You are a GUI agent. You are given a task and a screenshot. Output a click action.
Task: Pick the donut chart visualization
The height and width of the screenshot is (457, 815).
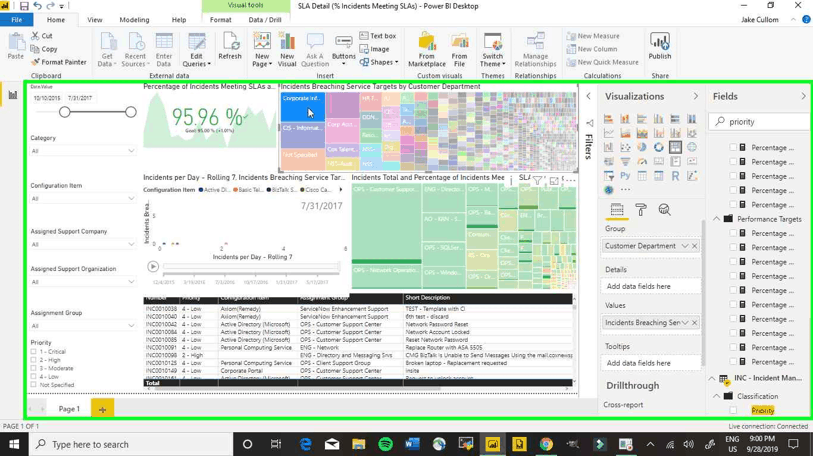point(659,148)
